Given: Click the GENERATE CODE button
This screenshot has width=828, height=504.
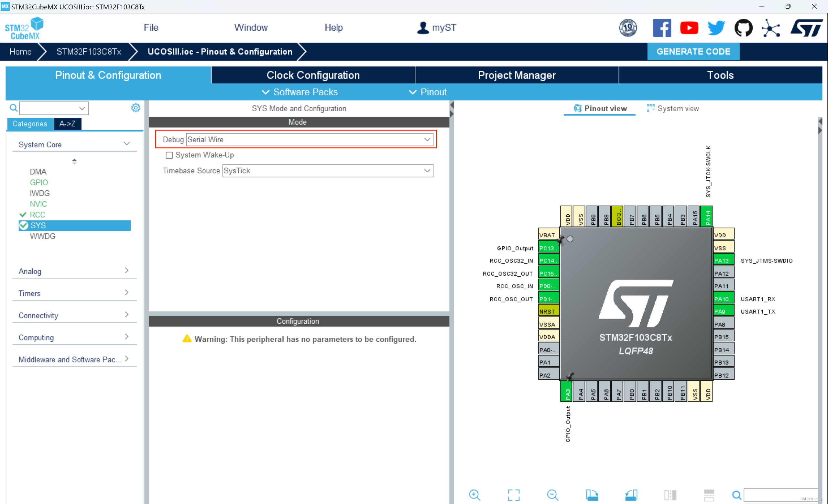Looking at the screenshot, I should [693, 51].
